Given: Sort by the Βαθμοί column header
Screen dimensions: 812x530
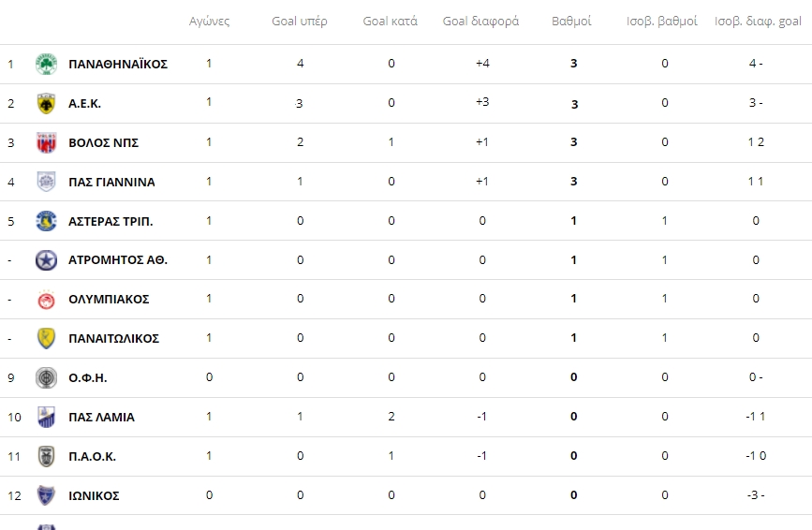Looking at the screenshot, I should pos(571,22).
